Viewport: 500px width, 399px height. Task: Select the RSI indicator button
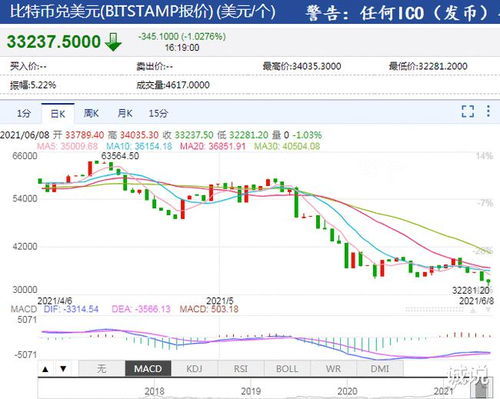click(241, 369)
